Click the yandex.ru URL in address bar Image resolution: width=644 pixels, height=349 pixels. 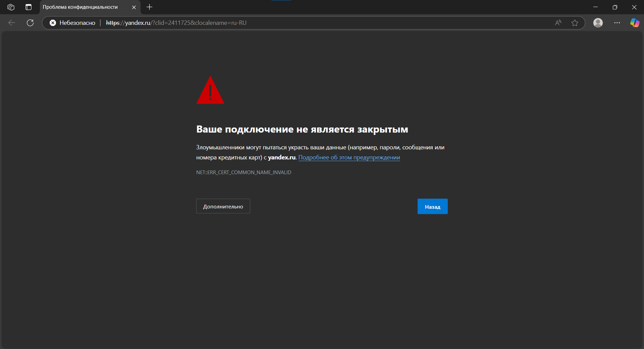[x=176, y=23]
